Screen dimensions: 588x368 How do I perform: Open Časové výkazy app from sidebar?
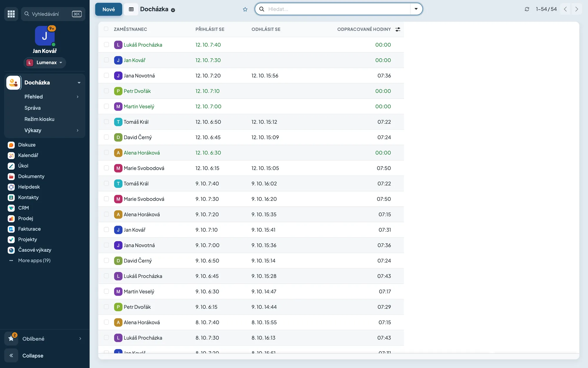point(34,250)
